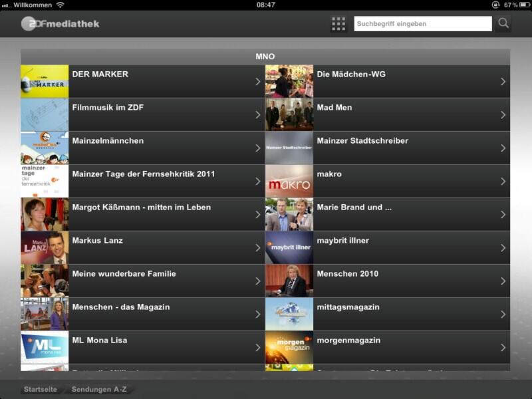Open Marie Brand und ... thumbnail
The image size is (532, 399).
point(289,214)
